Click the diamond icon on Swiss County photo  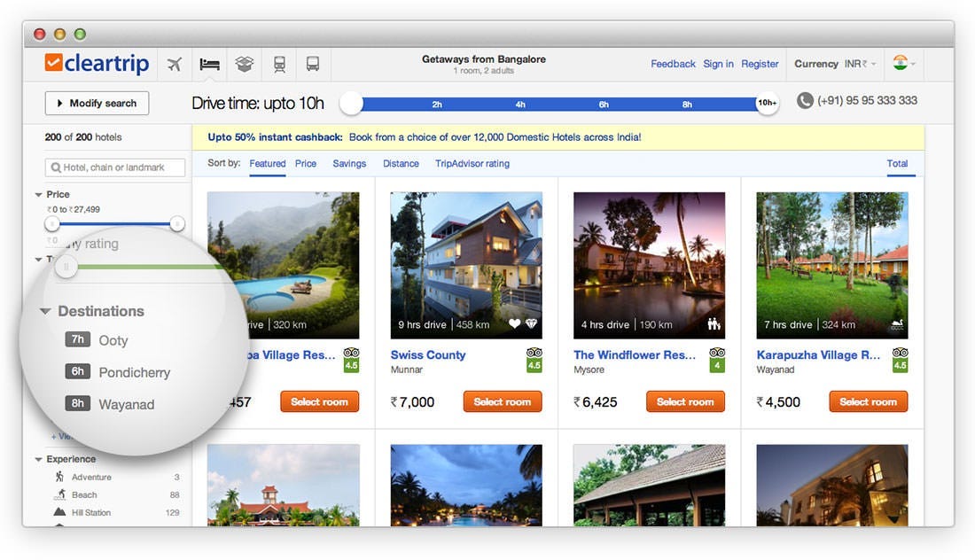(531, 323)
